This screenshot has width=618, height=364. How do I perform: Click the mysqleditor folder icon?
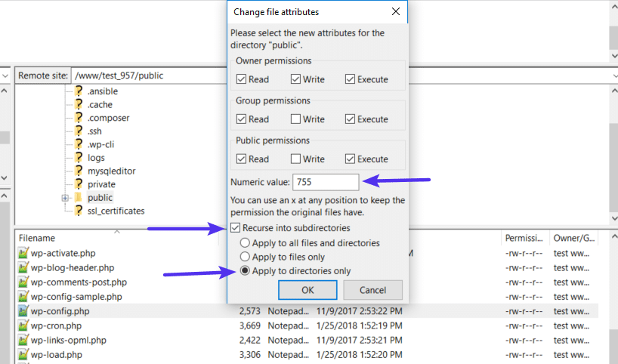tap(79, 171)
